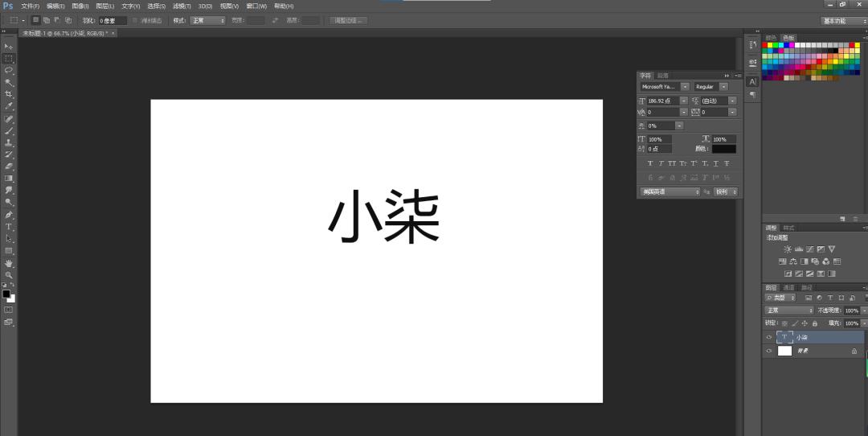Pick the red swatch in the Swatches panel

tap(765, 45)
